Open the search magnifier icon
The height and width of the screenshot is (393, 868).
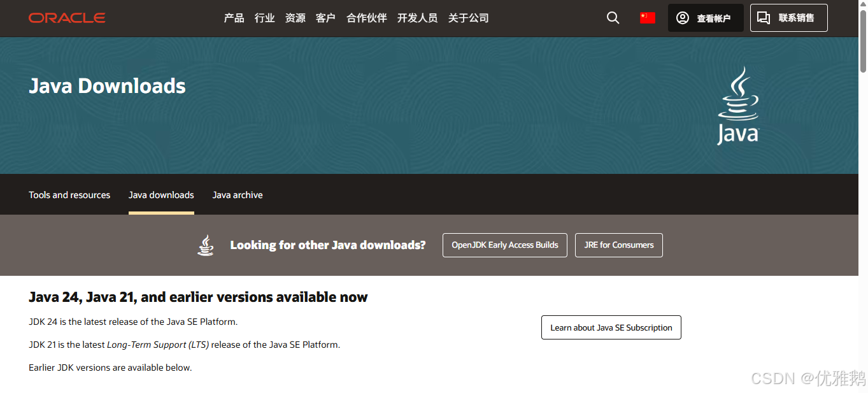pyautogui.click(x=613, y=18)
